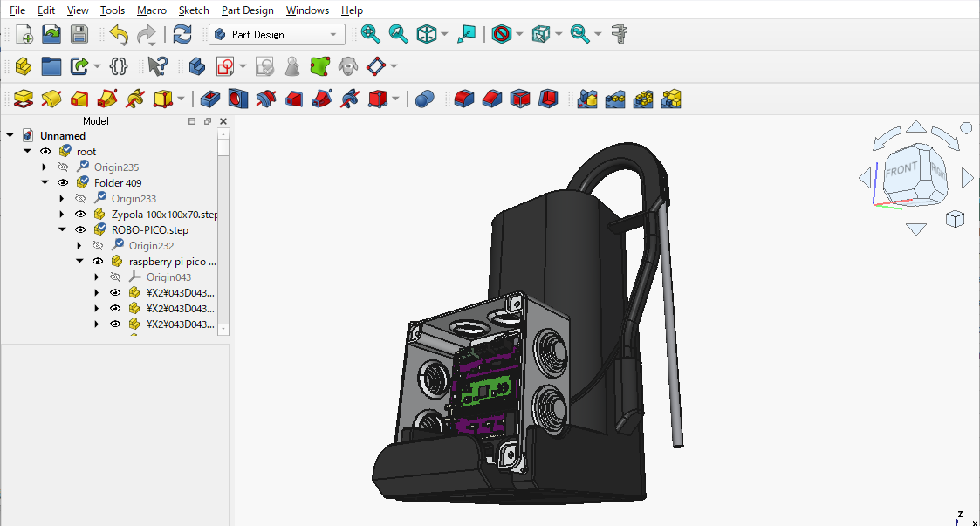Click the What's This help cursor icon
980x526 pixels.
[157, 66]
